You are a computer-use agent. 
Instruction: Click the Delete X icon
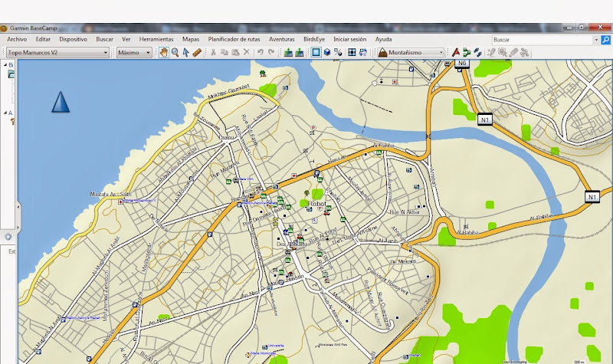[246, 52]
